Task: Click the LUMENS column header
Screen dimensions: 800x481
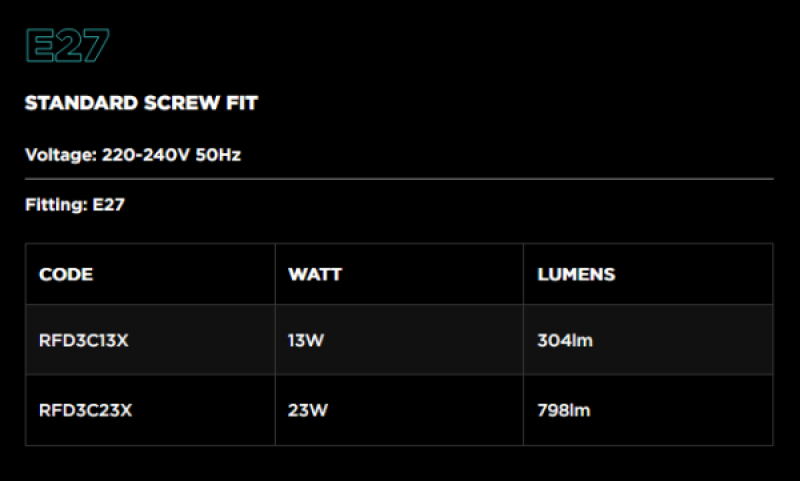Action: pyautogui.click(x=576, y=274)
